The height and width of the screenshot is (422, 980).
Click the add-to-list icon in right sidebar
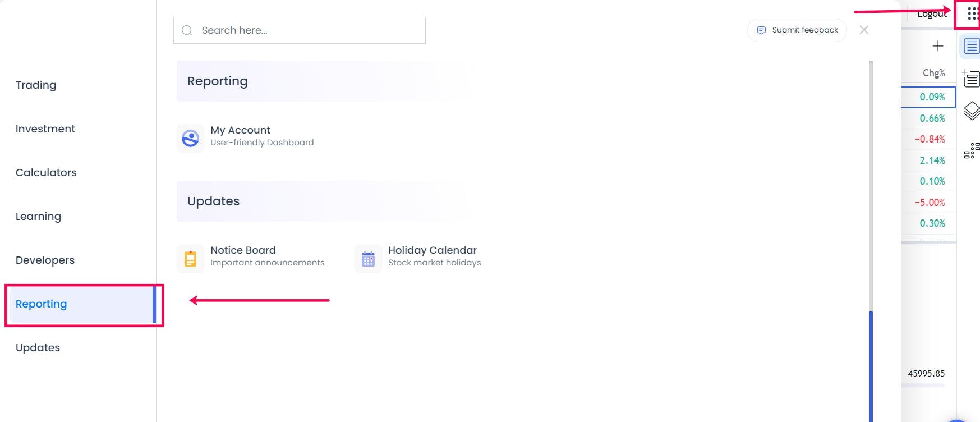[x=971, y=78]
